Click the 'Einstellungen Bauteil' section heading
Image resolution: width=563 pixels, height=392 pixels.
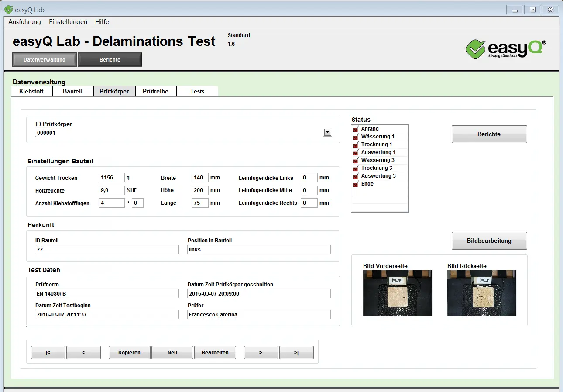point(60,161)
